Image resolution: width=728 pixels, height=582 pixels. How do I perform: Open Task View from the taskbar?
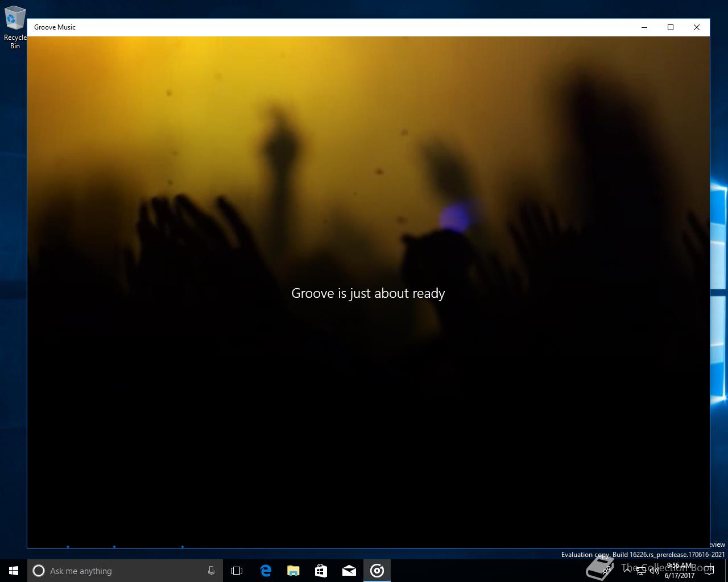click(237, 571)
